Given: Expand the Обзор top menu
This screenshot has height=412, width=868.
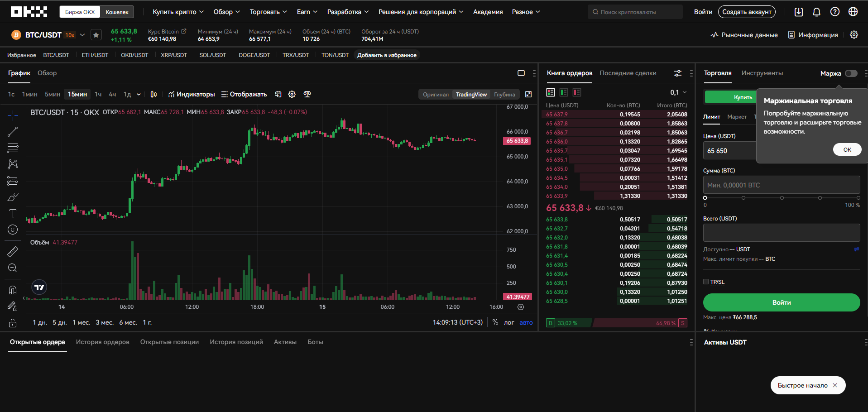Looking at the screenshot, I should click(226, 12).
